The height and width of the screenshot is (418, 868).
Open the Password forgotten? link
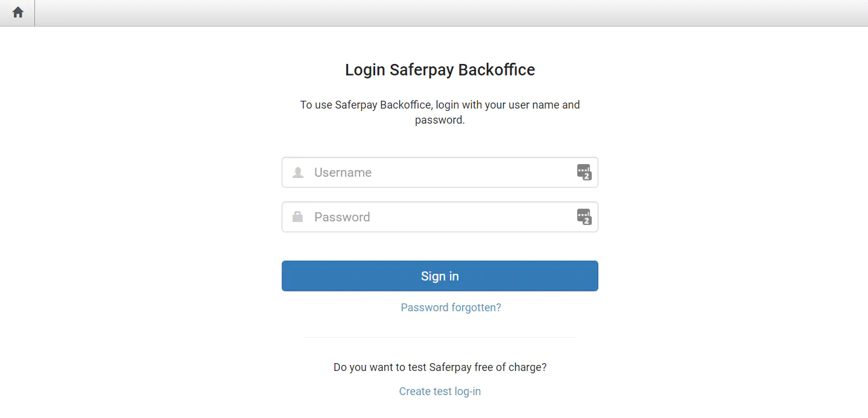click(x=451, y=308)
